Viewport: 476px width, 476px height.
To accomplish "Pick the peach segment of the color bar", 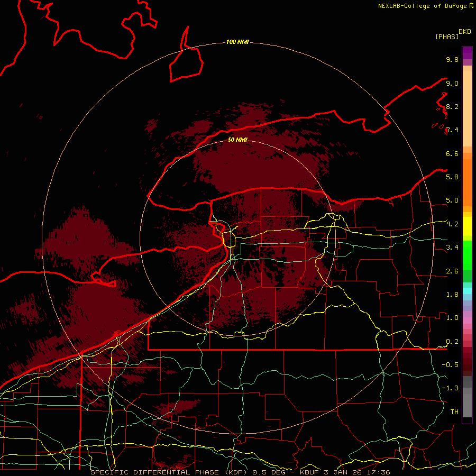I will coord(467,108).
